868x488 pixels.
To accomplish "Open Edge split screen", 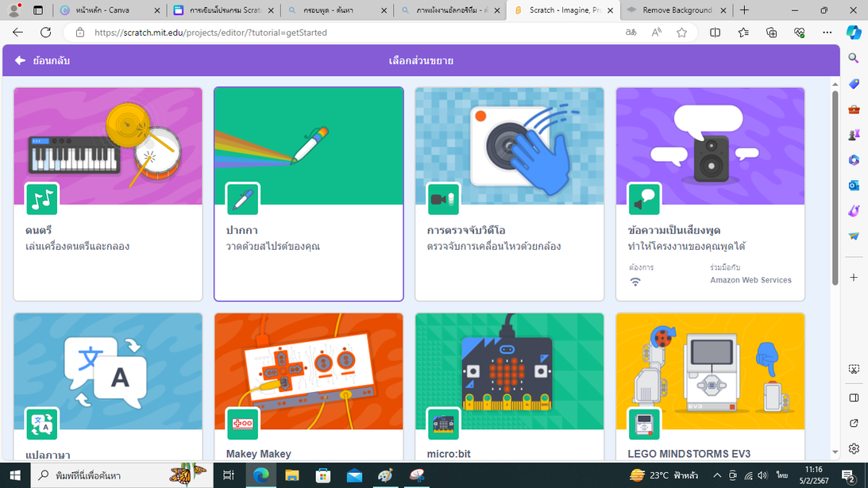I will coord(716,33).
